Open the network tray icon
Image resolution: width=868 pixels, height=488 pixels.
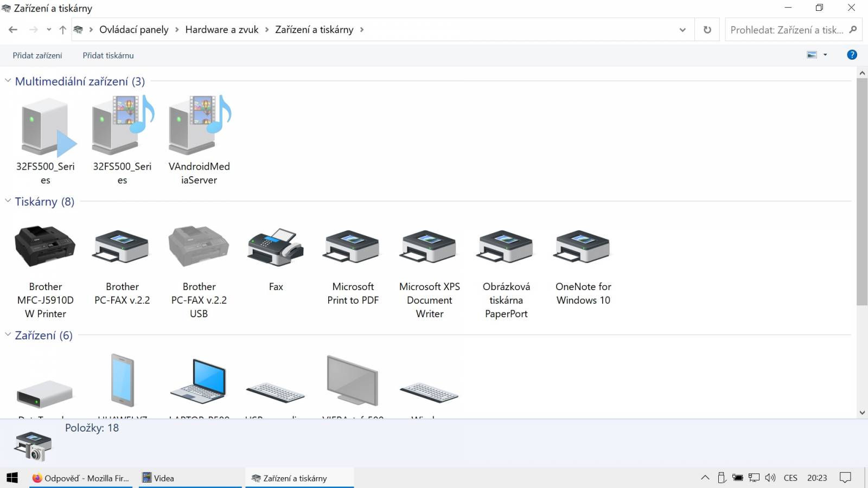tap(754, 478)
